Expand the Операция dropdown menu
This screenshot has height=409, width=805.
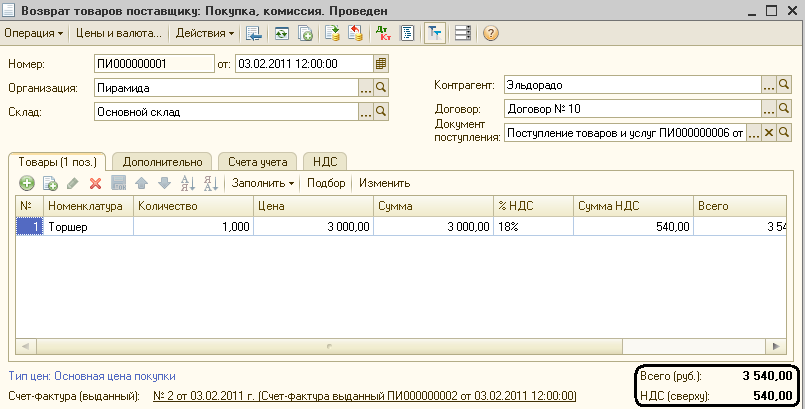(x=33, y=33)
